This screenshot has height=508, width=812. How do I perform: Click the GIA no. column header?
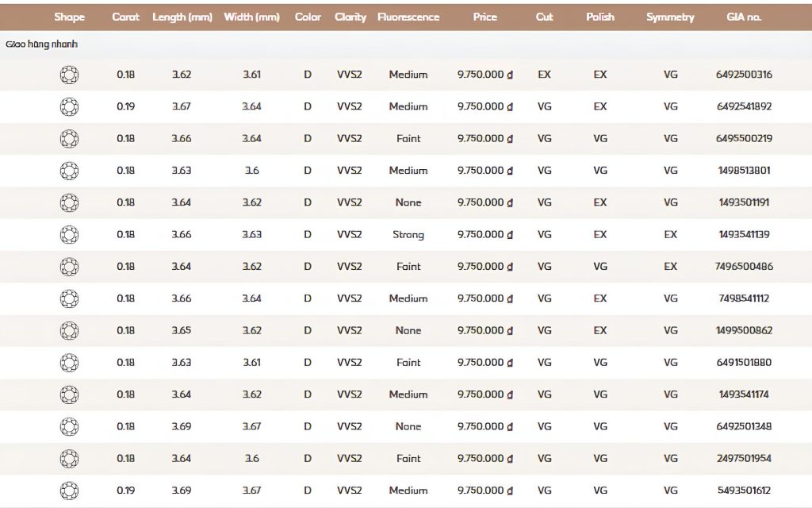tap(744, 17)
